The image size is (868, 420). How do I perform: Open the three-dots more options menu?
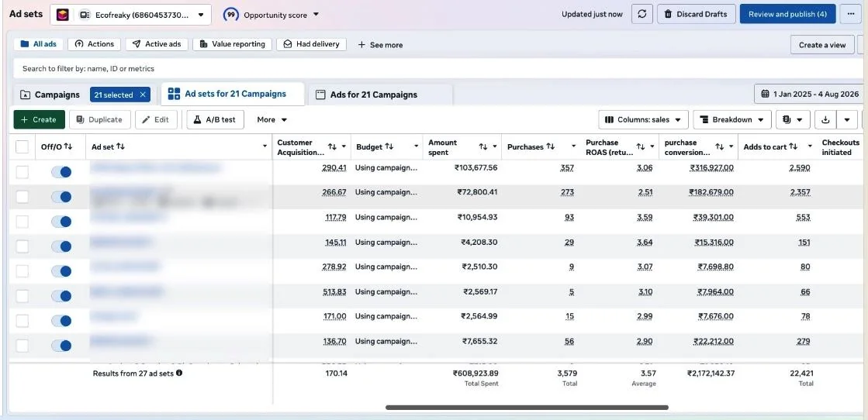(x=850, y=15)
